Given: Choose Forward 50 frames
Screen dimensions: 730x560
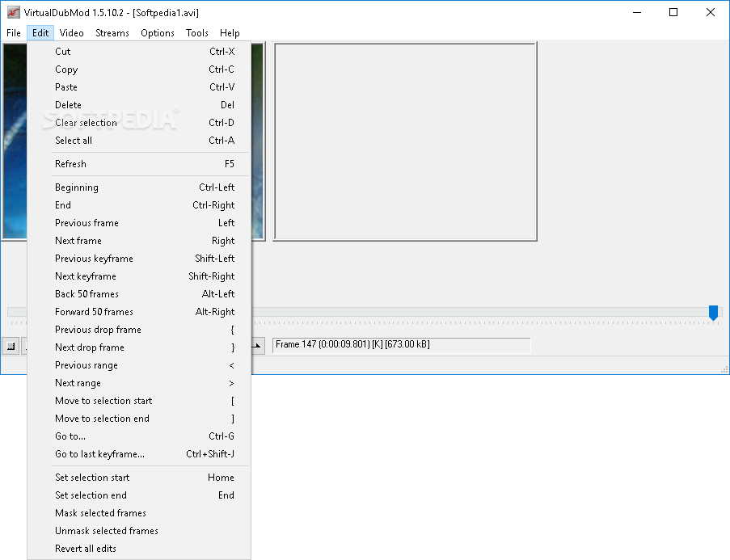Looking at the screenshot, I should pos(139,311).
